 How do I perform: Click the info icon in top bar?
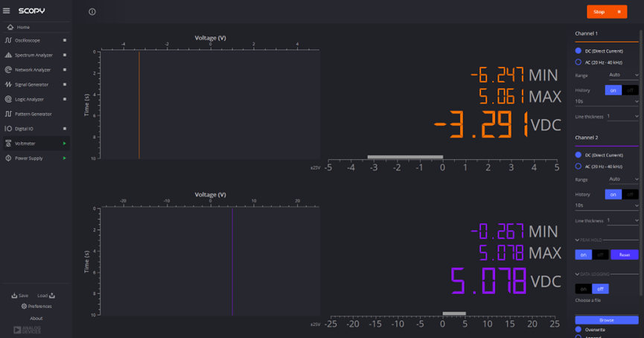[x=92, y=12]
